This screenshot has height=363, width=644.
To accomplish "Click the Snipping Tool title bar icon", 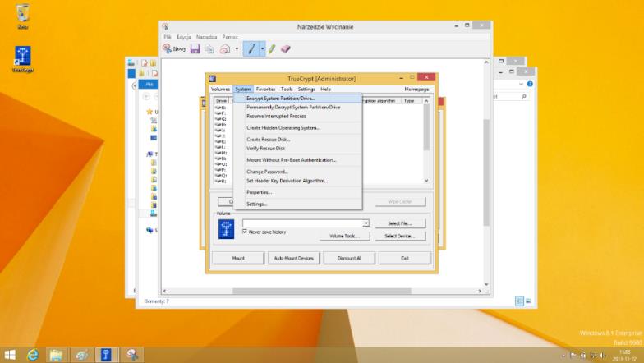I will pyautogui.click(x=165, y=26).
